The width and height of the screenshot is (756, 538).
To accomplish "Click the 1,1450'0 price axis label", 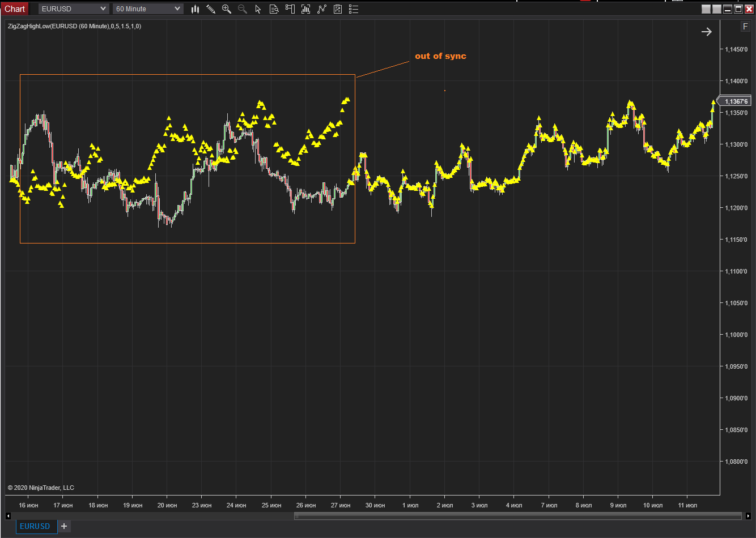I will (737, 49).
